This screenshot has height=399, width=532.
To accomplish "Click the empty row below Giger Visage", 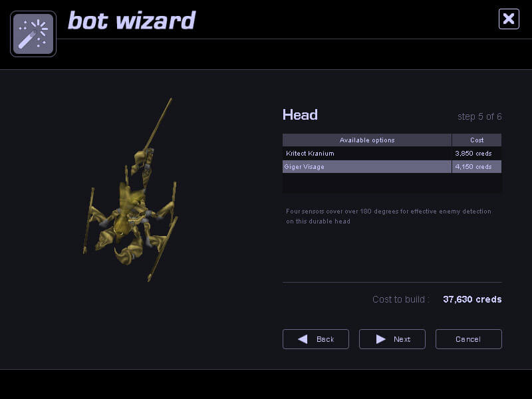I will click(392, 184).
